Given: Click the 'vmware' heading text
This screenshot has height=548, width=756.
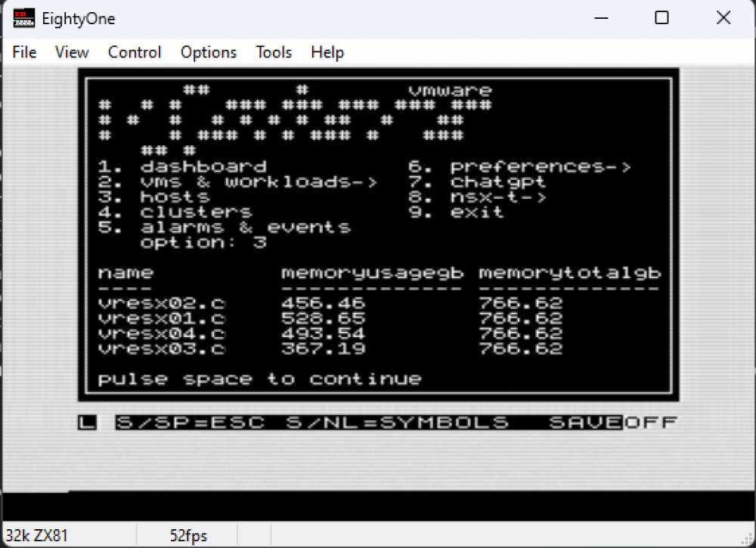Looking at the screenshot, I should click(x=450, y=91).
